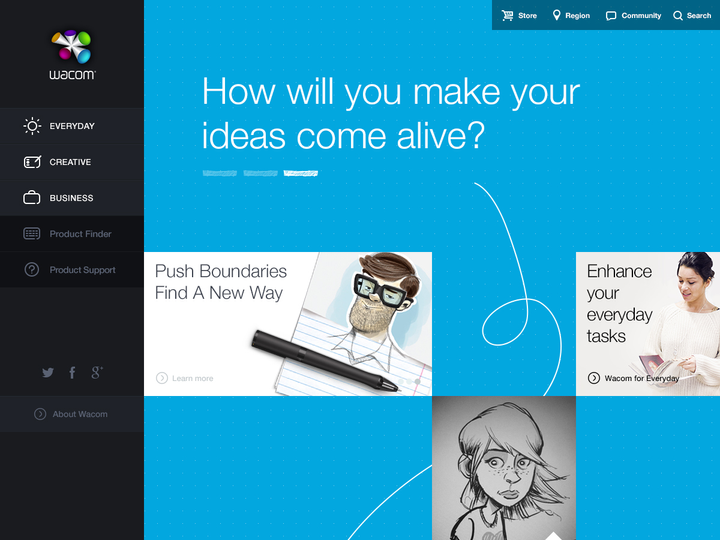Open the Store cart icon

pyautogui.click(x=507, y=15)
